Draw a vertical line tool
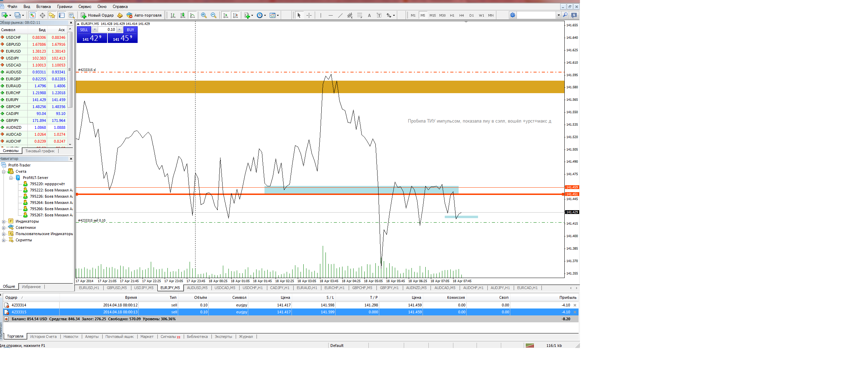This screenshot has height=376, width=868. (x=321, y=15)
